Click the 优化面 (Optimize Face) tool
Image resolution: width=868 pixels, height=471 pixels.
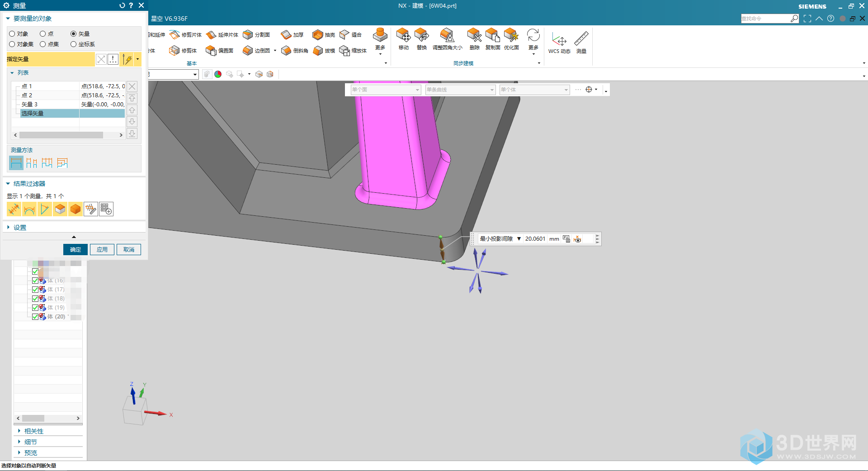(511, 39)
